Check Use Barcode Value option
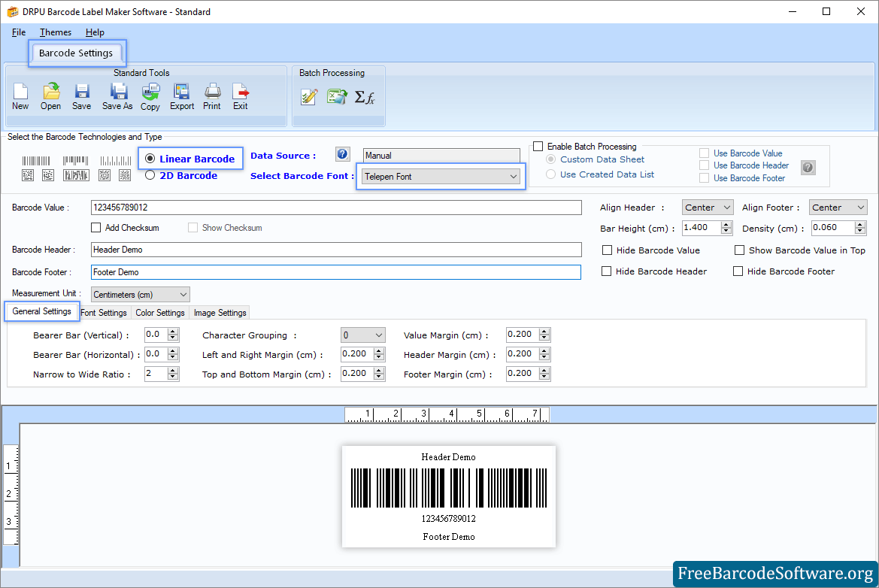 704,153
